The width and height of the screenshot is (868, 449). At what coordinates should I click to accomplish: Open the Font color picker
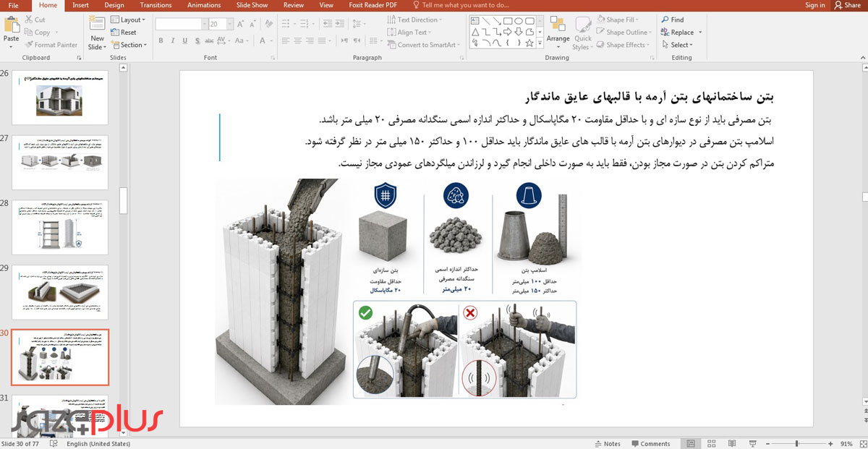coord(263,40)
